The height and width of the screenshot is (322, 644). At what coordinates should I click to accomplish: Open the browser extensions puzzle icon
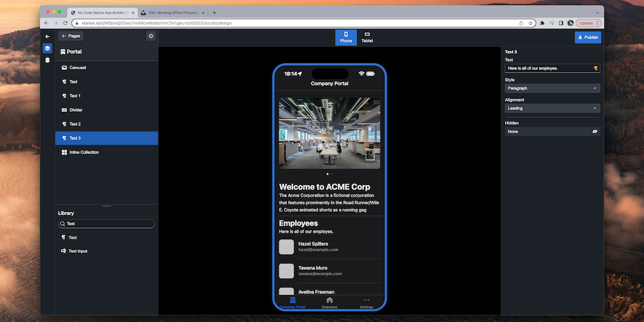pyautogui.click(x=542, y=23)
